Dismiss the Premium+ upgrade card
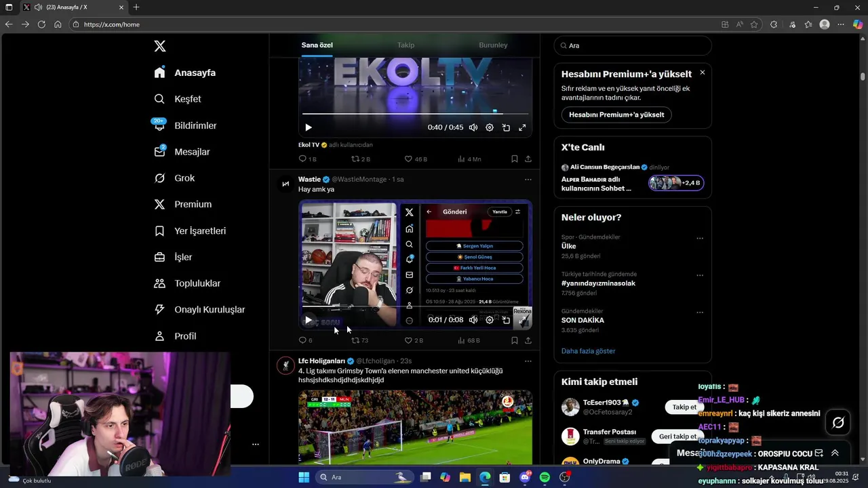868x488 pixels. coord(702,73)
